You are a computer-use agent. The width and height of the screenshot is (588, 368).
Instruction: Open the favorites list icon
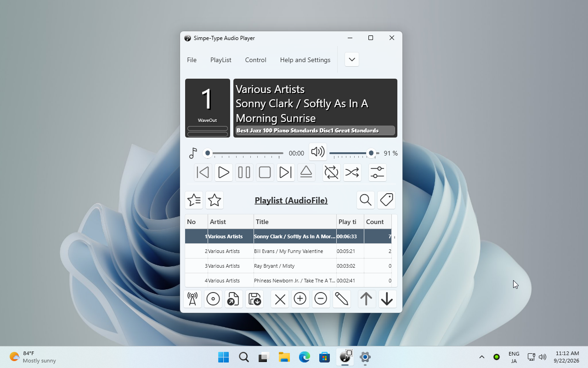tap(194, 200)
